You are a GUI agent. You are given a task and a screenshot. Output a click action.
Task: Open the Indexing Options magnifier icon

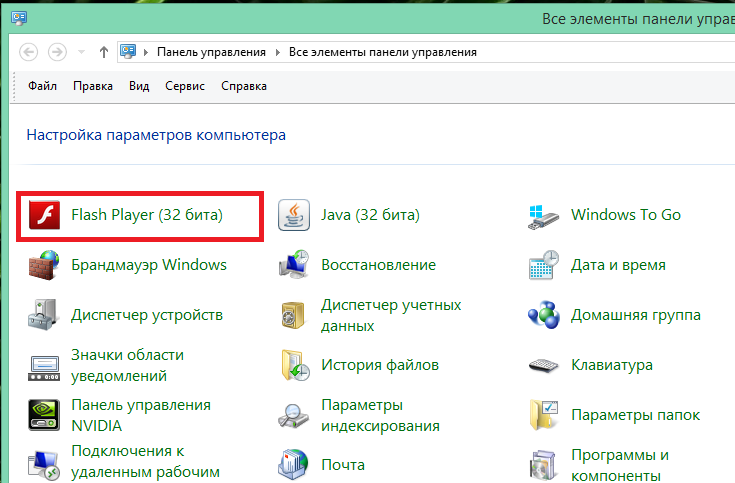tap(293, 416)
